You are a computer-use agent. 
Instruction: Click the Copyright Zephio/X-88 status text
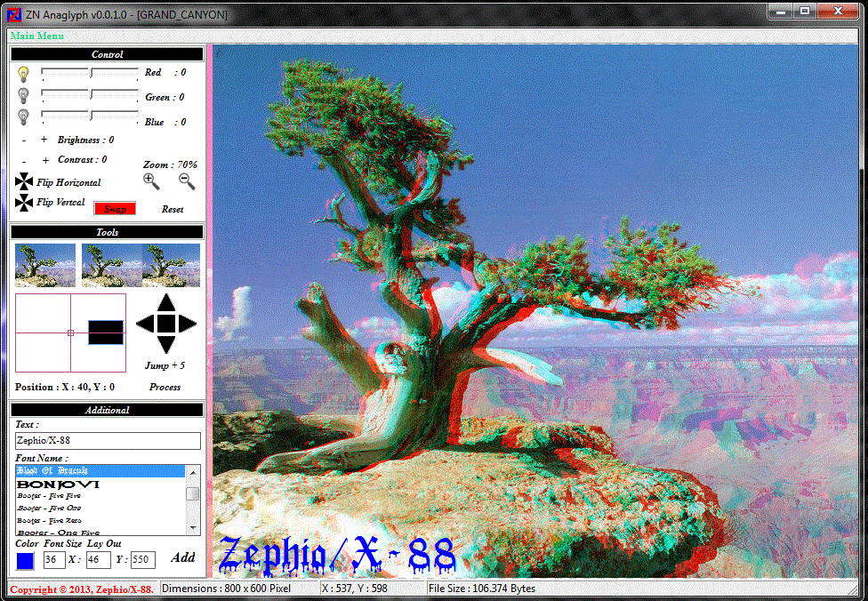click(82, 589)
